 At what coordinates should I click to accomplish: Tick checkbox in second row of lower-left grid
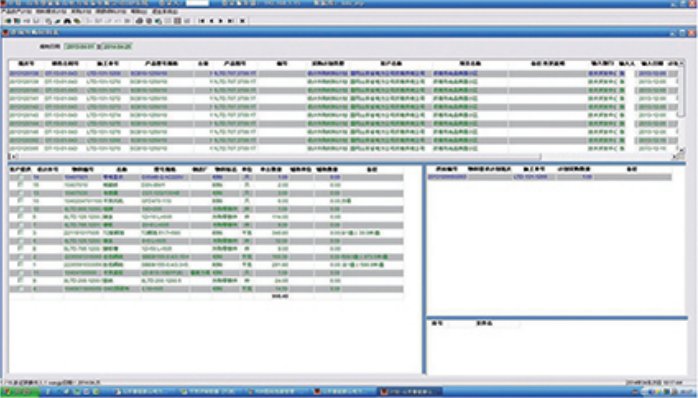tap(20, 185)
